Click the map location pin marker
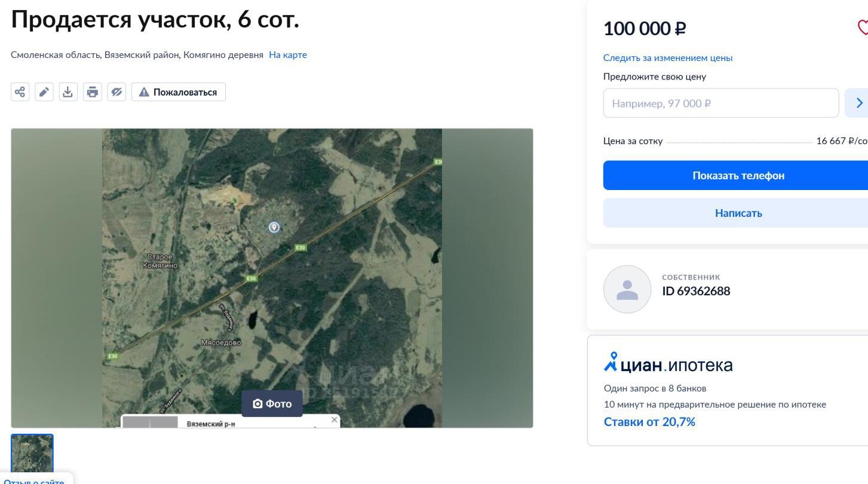This screenshot has width=868, height=484. [x=274, y=227]
